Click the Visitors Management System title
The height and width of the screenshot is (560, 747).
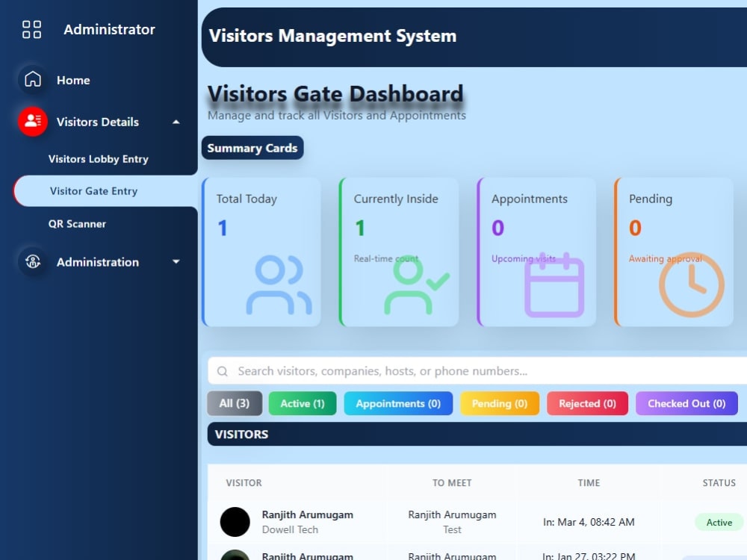[332, 36]
